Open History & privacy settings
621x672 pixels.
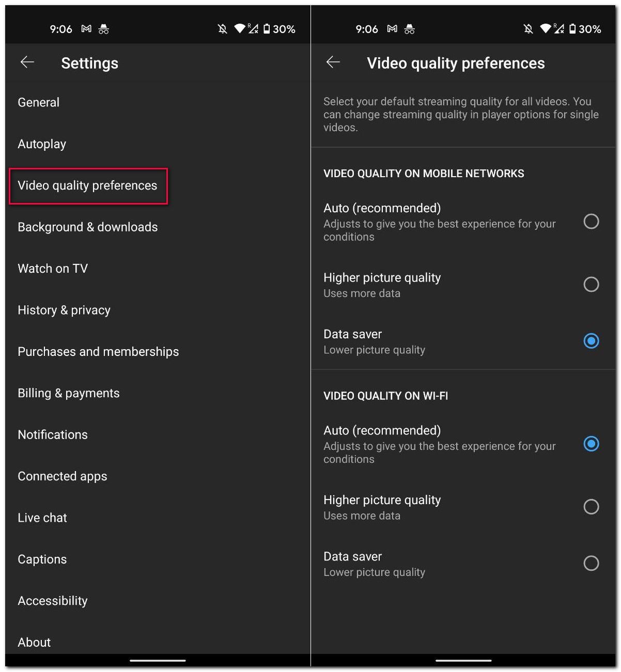pyautogui.click(x=64, y=310)
